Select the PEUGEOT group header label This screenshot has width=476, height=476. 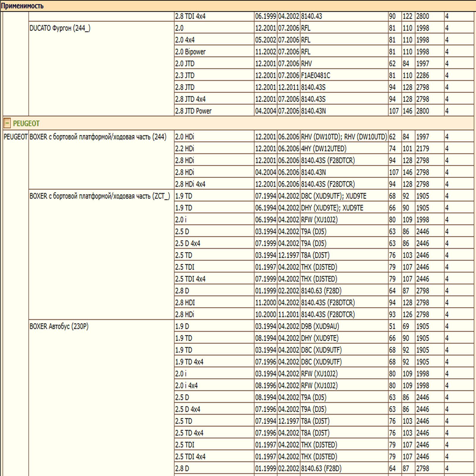pos(26,123)
